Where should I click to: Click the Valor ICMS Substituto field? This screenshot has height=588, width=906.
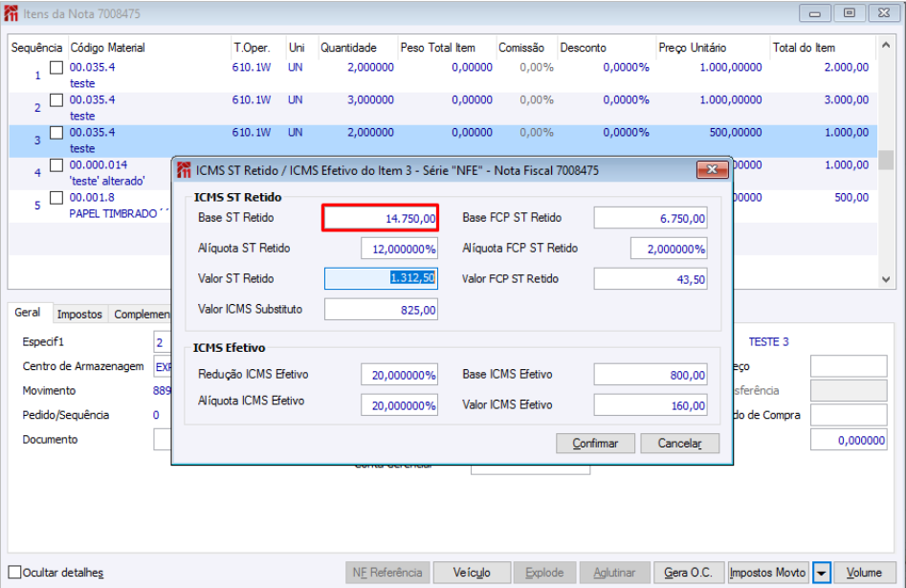[x=381, y=310]
